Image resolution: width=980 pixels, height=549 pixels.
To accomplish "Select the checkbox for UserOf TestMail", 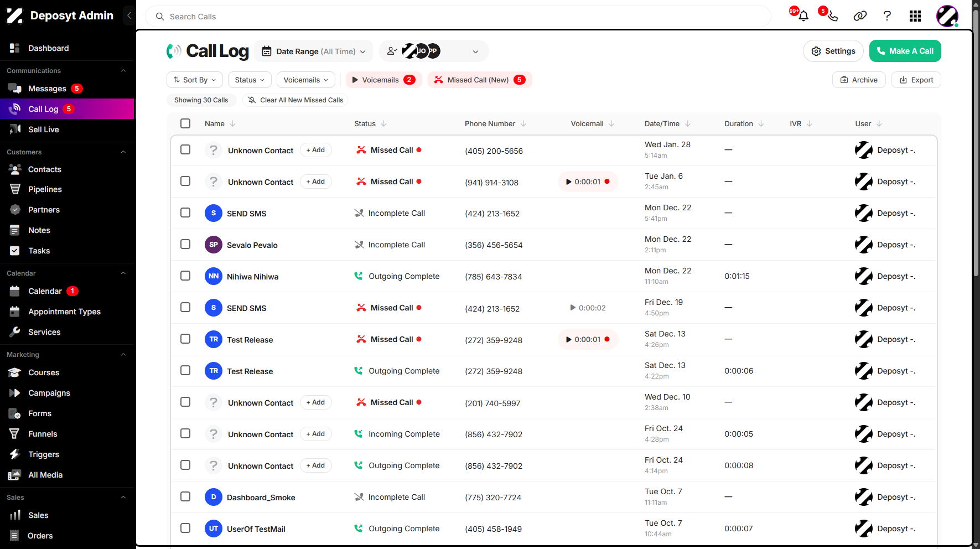I will (x=185, y=528).
